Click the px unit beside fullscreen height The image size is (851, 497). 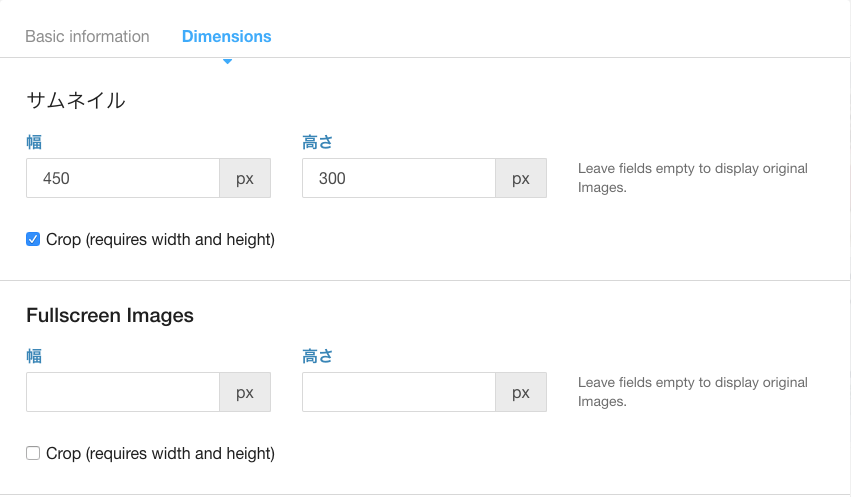pyautogui.click(x=521, y=392)
